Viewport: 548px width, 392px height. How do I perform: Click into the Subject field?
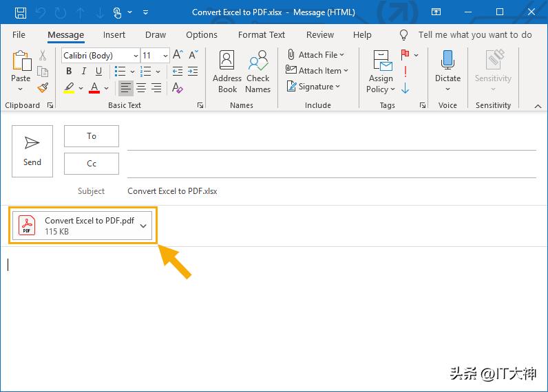330,191
